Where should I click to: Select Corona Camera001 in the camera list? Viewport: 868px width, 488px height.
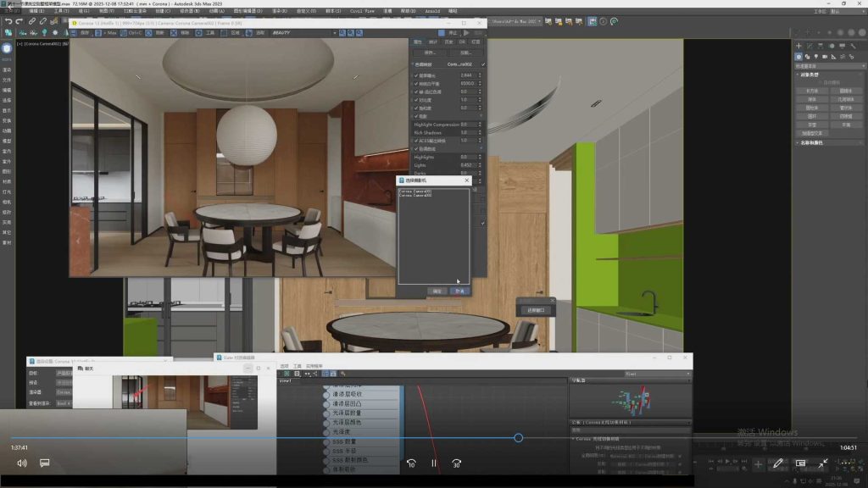click(415, 191)
